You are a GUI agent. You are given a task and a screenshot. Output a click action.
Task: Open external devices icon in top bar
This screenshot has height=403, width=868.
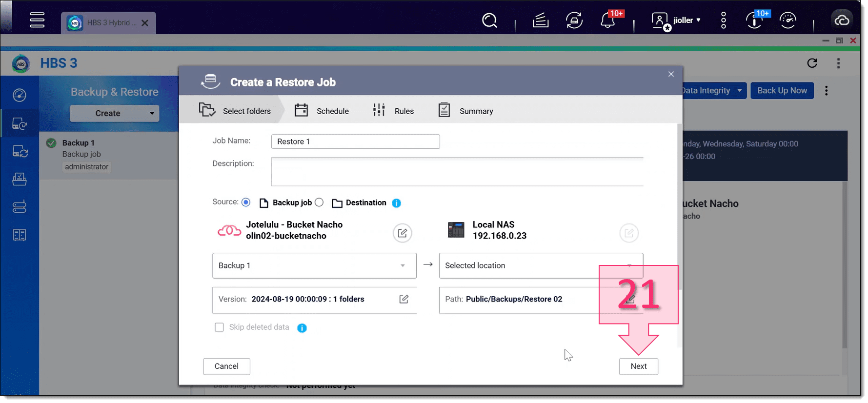[x=574, y=20]
